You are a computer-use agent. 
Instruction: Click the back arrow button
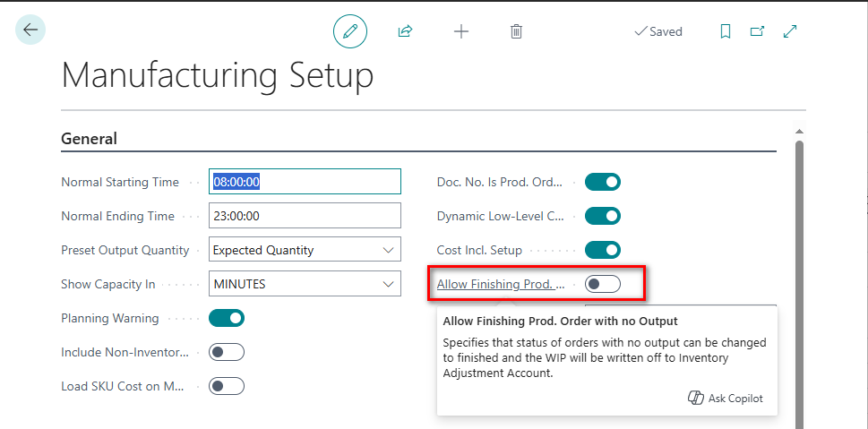30,30
